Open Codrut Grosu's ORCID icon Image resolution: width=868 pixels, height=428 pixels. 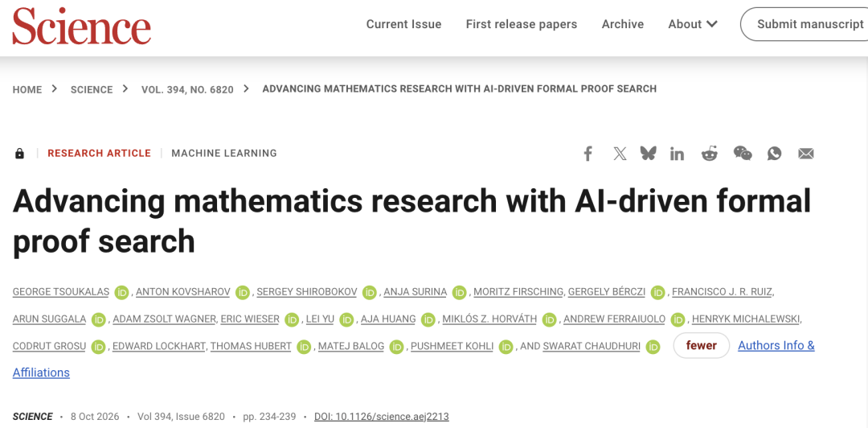99,347
